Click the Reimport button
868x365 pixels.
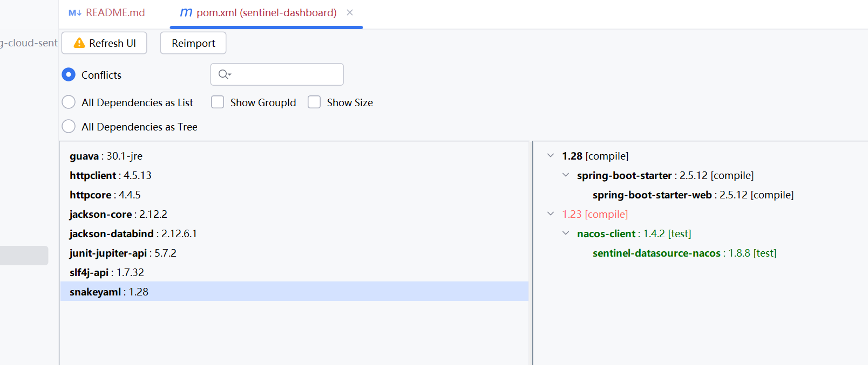(x=193, y=43)
